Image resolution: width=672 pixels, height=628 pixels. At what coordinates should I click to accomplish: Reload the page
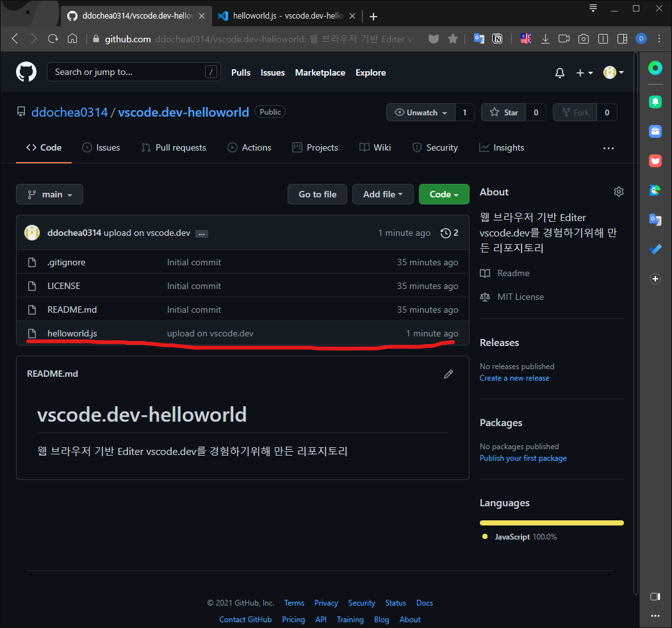coord(53,38)
